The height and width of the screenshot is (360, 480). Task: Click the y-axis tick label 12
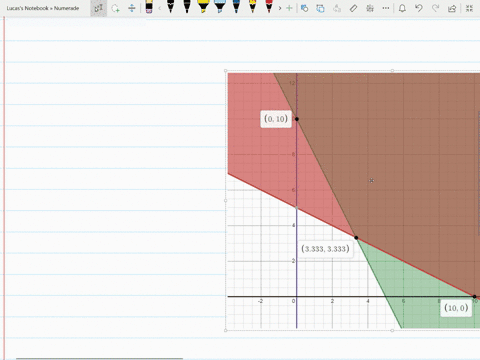[x=292, y=83]
